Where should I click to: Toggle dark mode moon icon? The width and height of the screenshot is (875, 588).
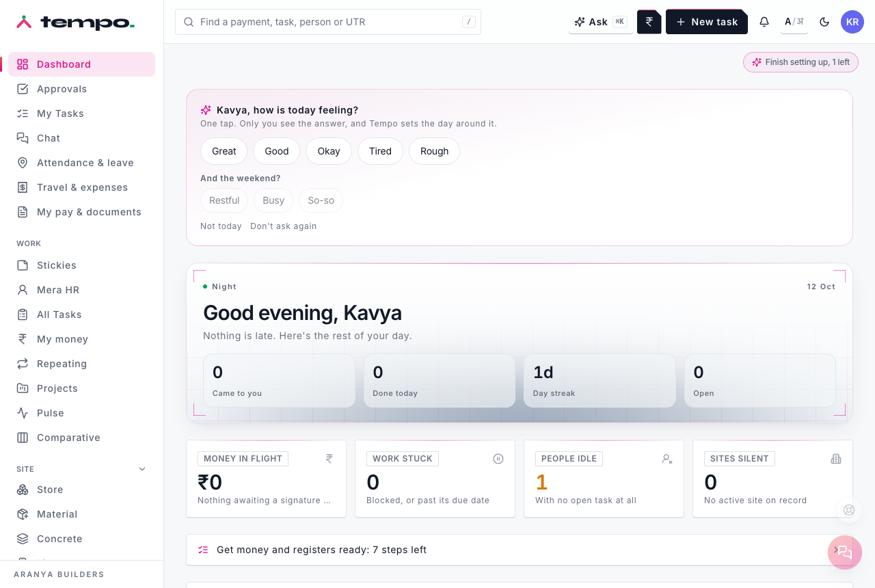point(824,22)
